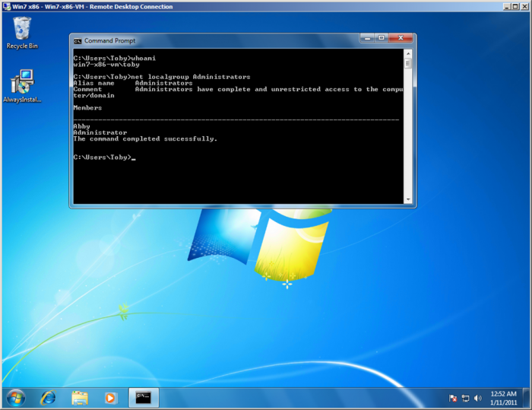
Task: Click 'The command completed successfully.' line
Action: point(145,139)
